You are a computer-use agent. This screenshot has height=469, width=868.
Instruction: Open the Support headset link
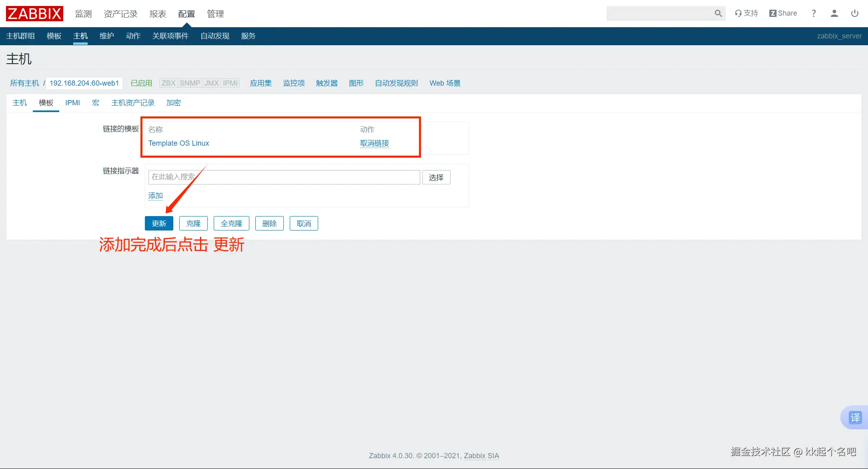point(746,13)
